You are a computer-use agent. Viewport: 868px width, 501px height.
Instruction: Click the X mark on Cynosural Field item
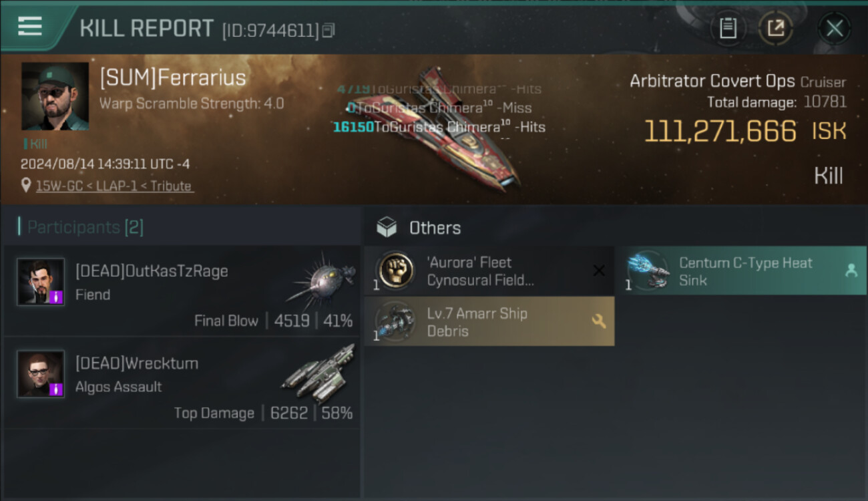599,271
